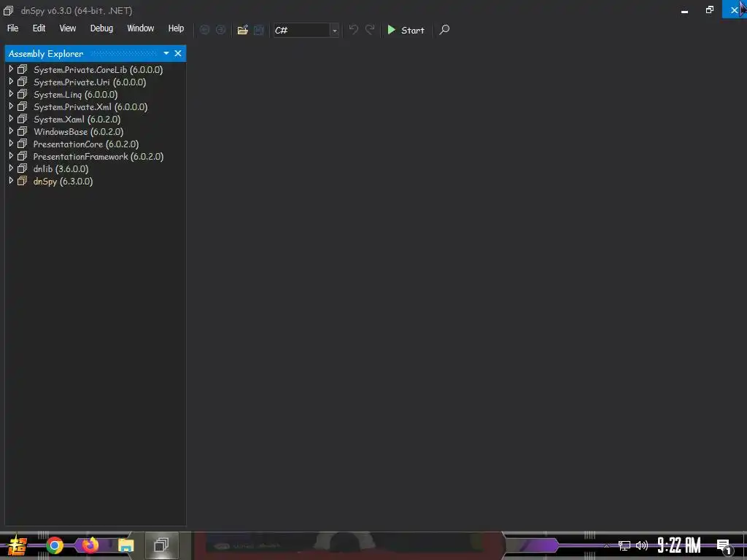The width and height of the screenshot is (747, 560).
Task: Open the File menu
Action: click(13, 28)
